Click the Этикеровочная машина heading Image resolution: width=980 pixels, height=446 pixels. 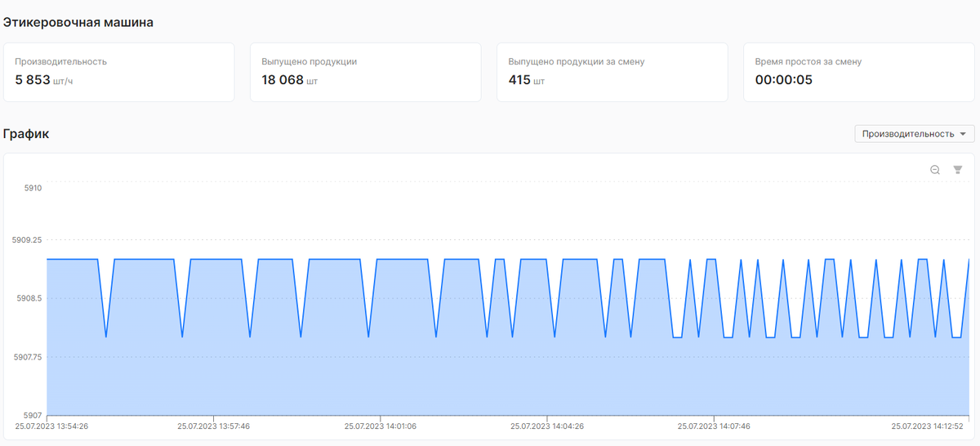coord(78,22)
